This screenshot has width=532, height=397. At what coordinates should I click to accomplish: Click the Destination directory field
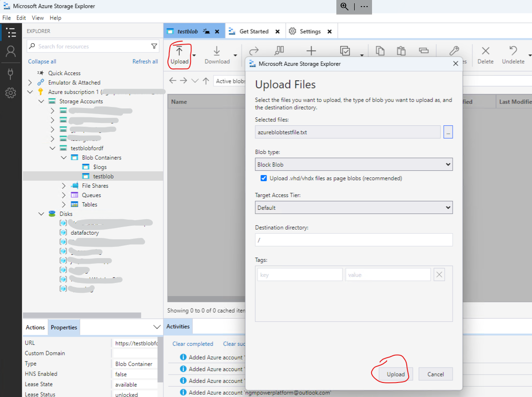[354, 240]
